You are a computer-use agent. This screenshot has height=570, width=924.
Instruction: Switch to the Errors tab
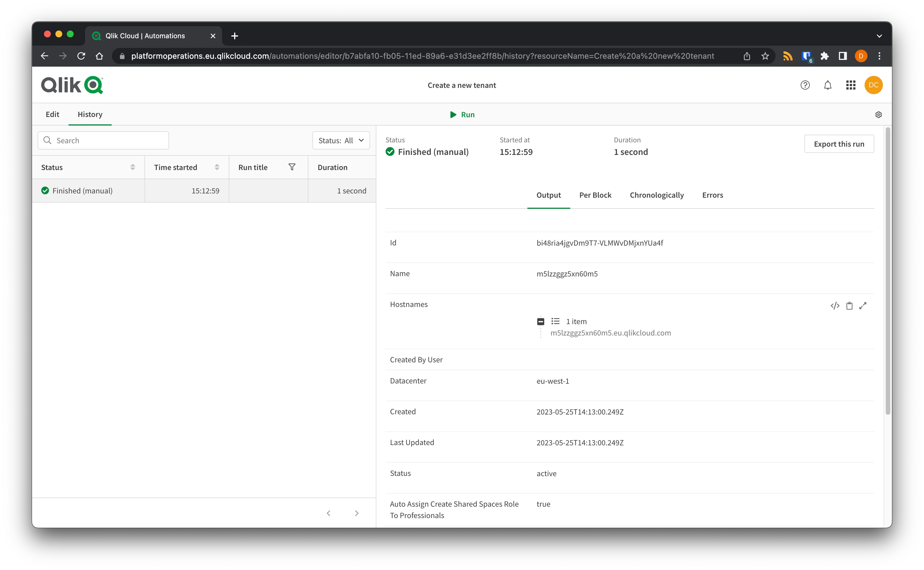[x=713, y=195]
